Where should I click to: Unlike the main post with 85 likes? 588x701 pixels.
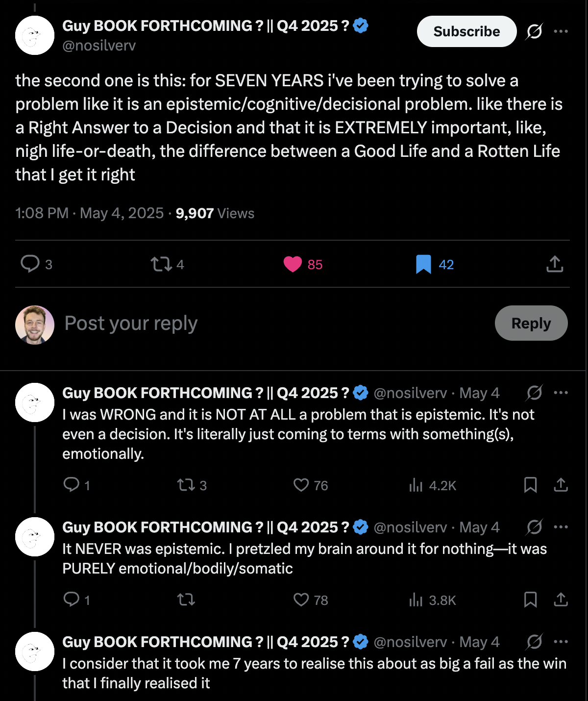(x=293, y=265)
